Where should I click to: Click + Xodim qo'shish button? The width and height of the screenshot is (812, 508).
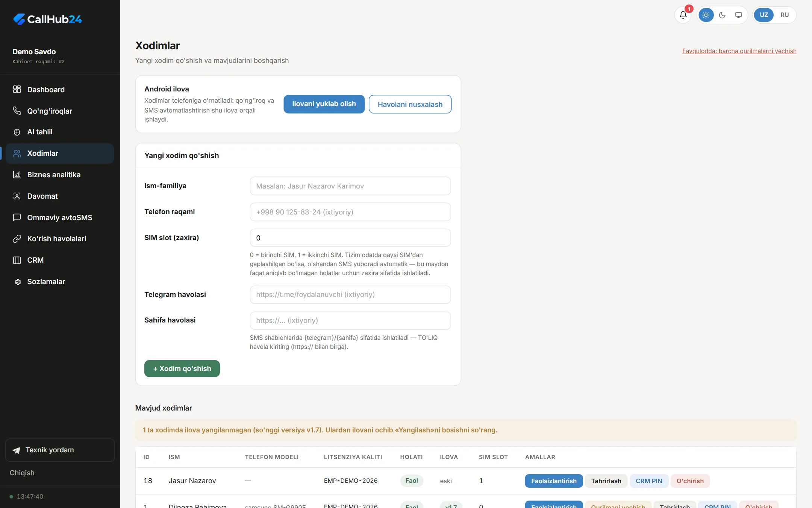point(182,369)
